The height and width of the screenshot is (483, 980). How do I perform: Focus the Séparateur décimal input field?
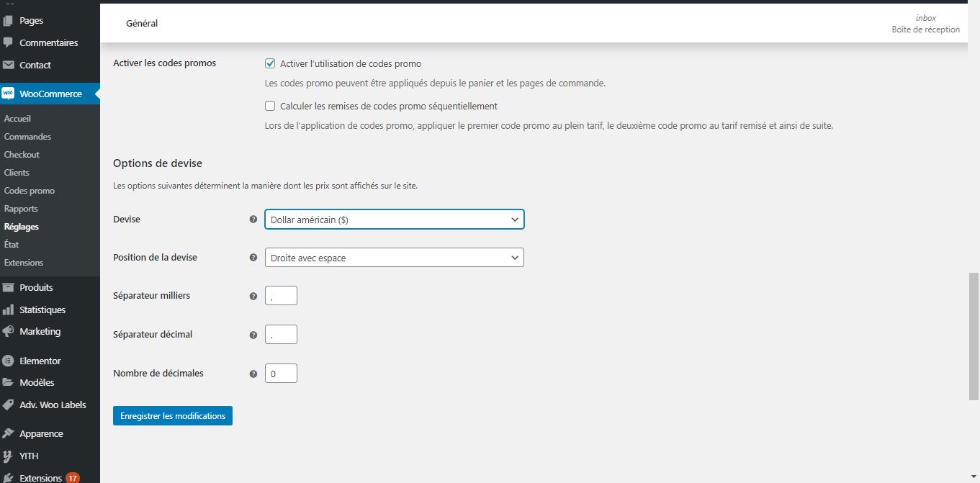[x=281, y=335]
